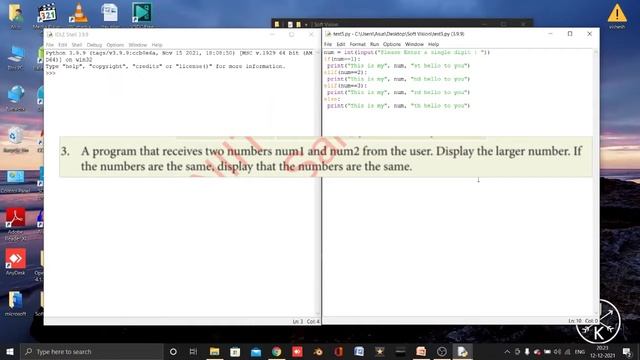Select the VSDC video editor desktop shortcut

(142, 13)
